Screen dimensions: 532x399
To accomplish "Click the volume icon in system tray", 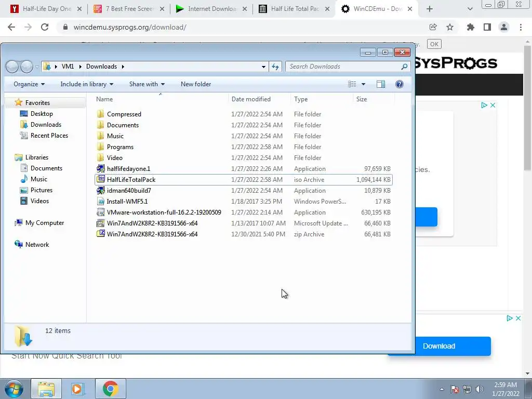I will [480, 389].
